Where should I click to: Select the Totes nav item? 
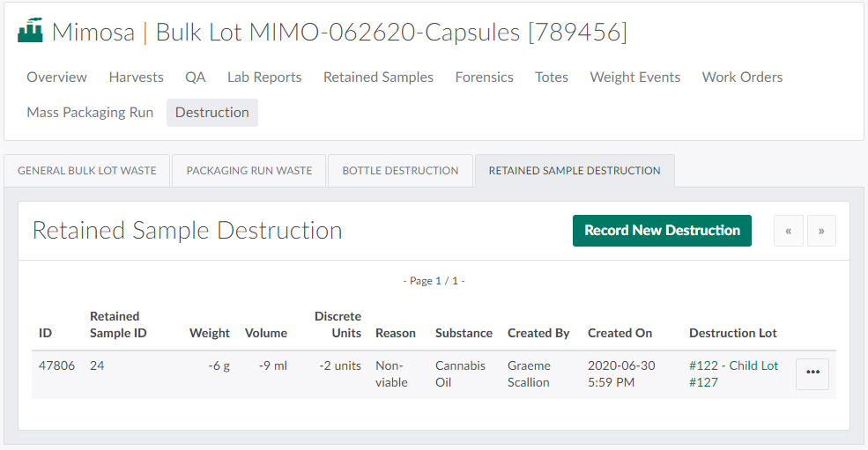[x=552, y=77]
